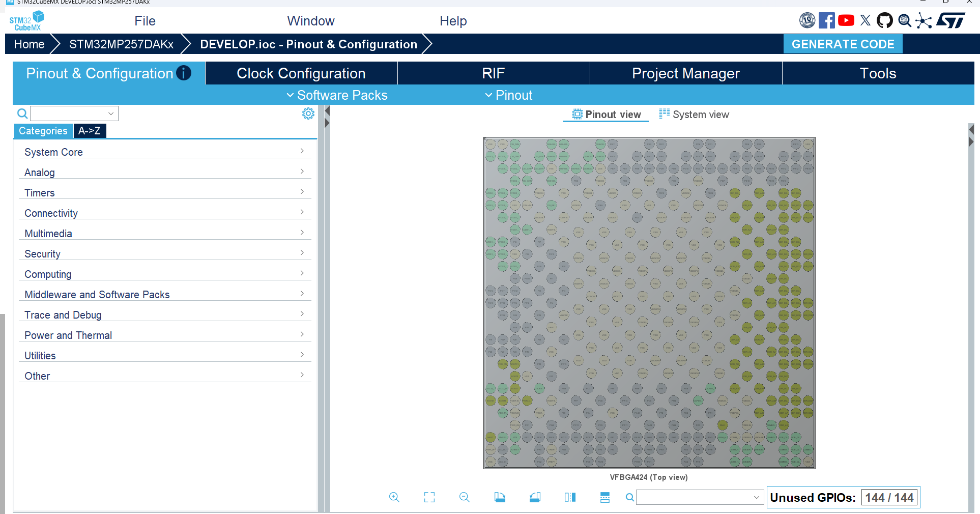Image resolution: width=980 pixels, height=514 pixels.
Task: Expand the System Core category
Action: (165, 152)
